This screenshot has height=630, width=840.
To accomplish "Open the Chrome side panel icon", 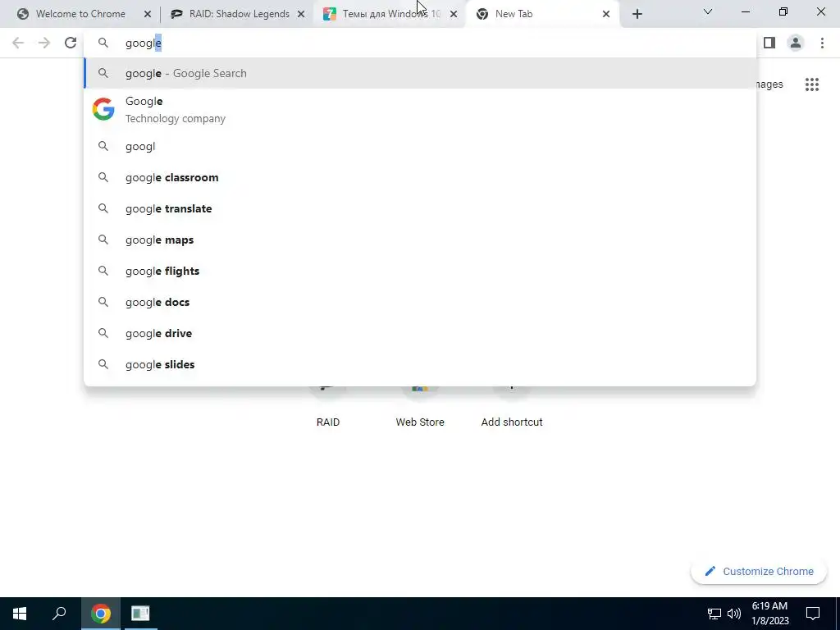I will point(769,43).
